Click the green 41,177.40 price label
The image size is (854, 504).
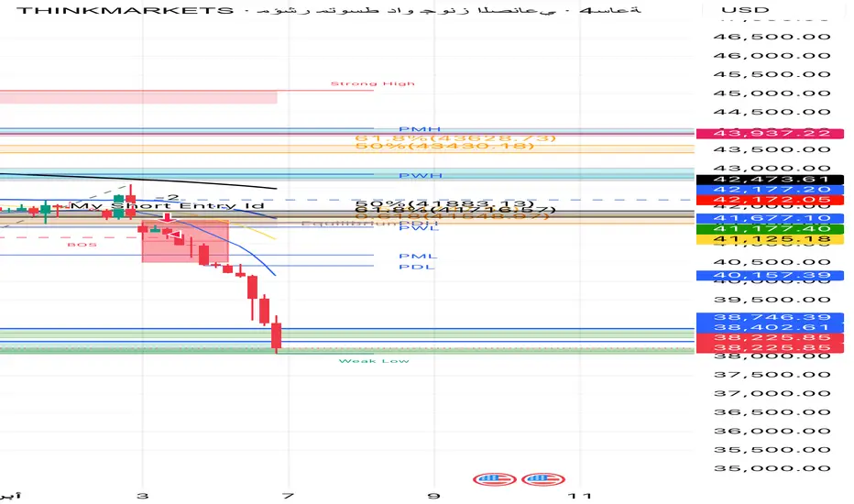coord(770,229)
